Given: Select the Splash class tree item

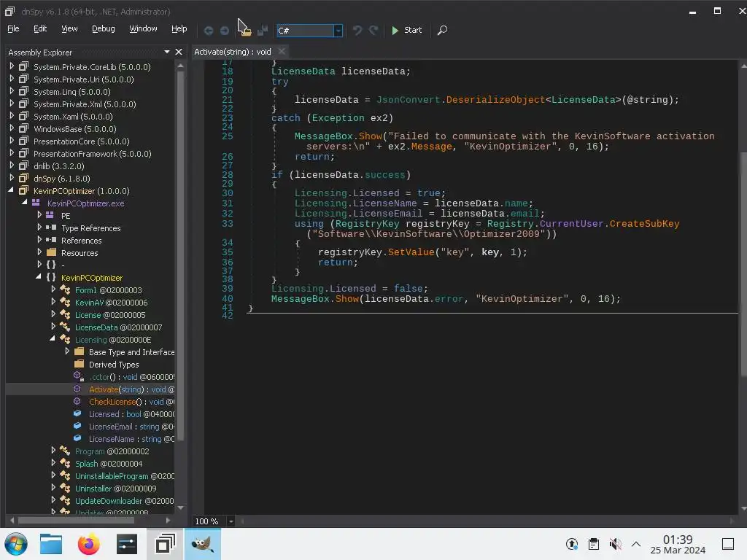Looking at the screenshot, I should click(x=109, y=463).
